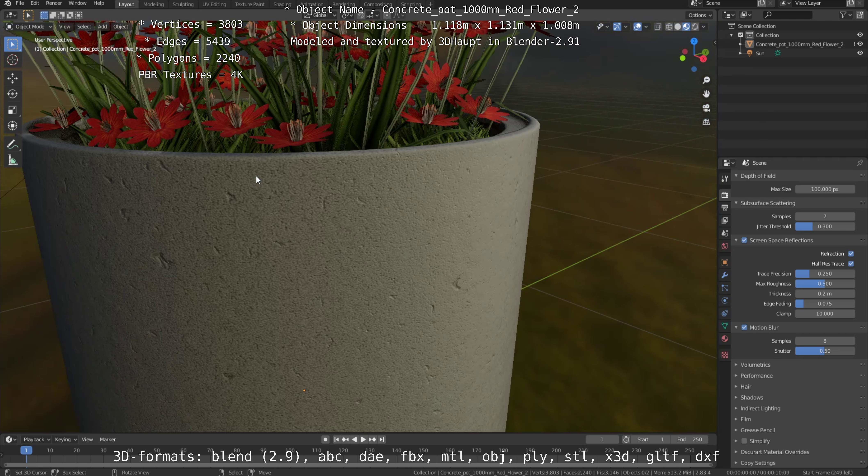Image resolution: width=868 pixels, height=476 pixels.
Task: Jump to timeline end frame
Action: pos(382,440)
